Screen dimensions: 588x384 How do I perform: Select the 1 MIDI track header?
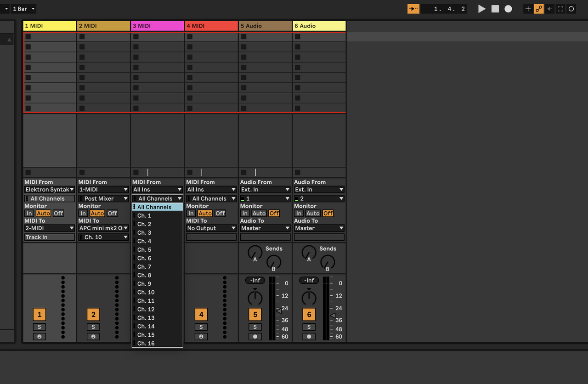point(50,26)
